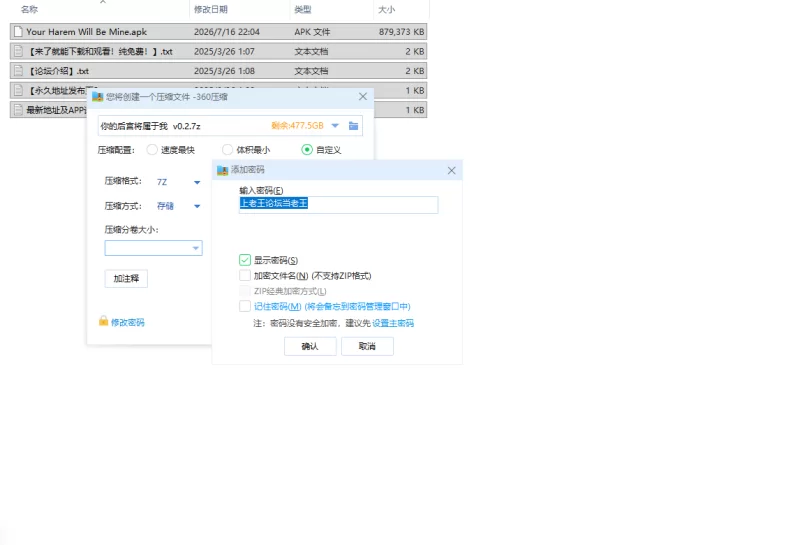Click the 879,373 KB size value

click(x=402, y=32)
